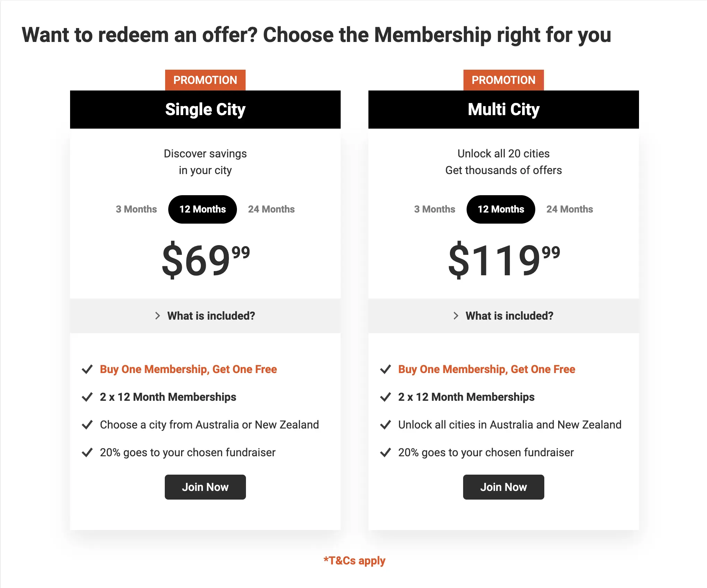Click Multi City Buy One Get One Free text

coord(487,369)
